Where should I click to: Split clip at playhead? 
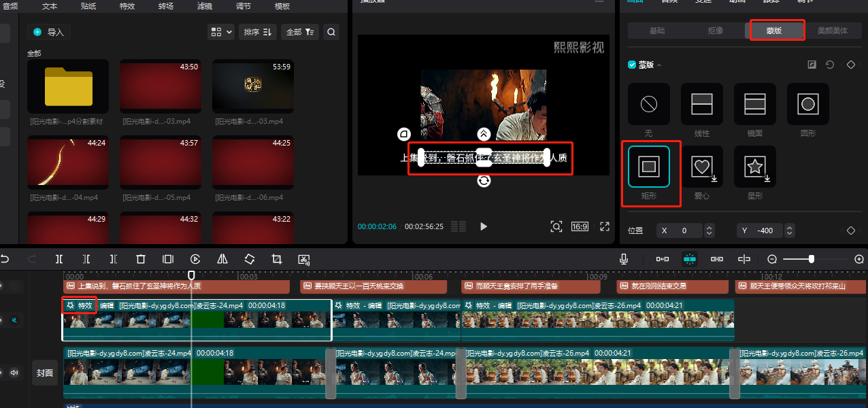pyautogui.click(x=59, y=259)
